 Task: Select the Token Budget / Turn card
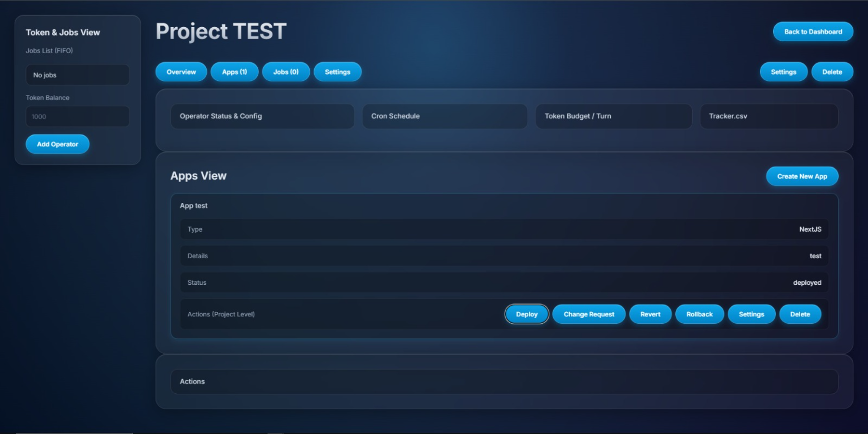point(614,116)
